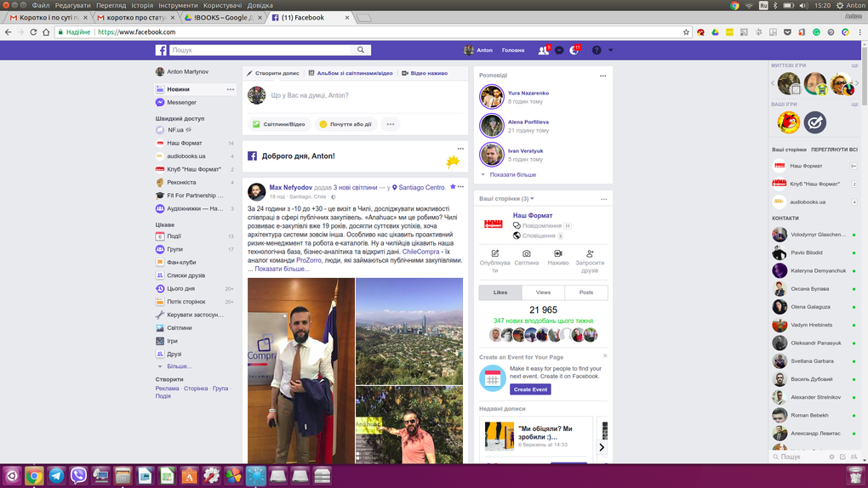This screenshot has width=868, height=488.
Task: Open Ваші сторінки panel options ellipsis
Action: pyautogui.click(x=603, y=199)
